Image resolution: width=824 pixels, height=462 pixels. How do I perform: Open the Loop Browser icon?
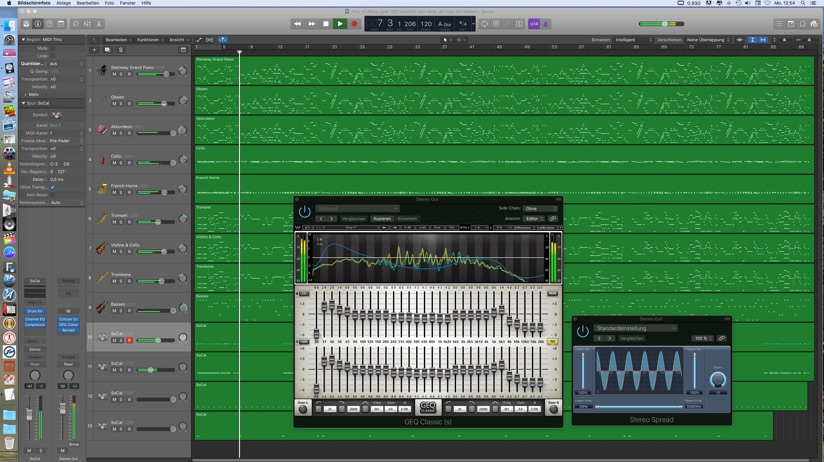click(x=802, y=24)
